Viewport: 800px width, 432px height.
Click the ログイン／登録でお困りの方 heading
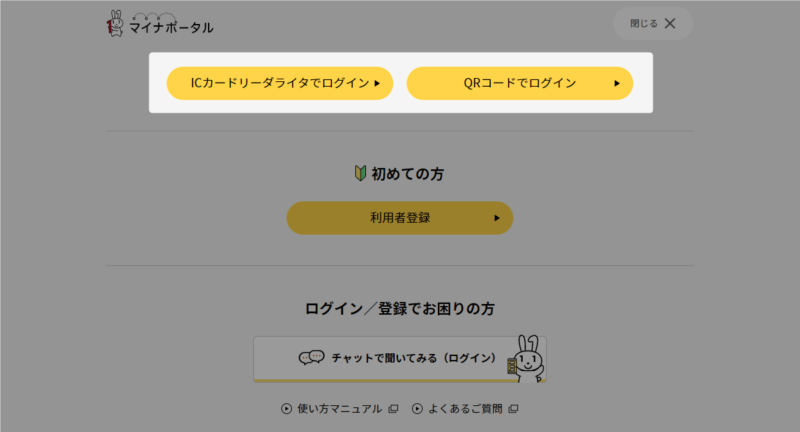[400, 308]
